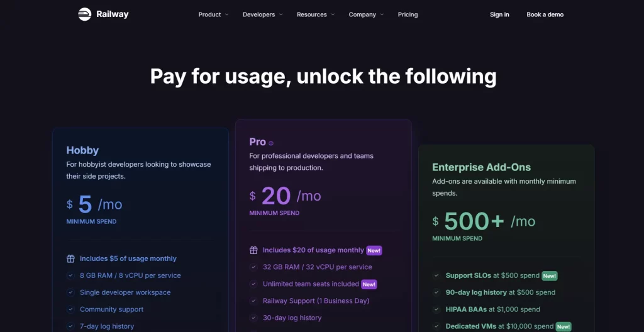Click the gift icon in Hobby plan
The height and width of the screenshot is (332, 644).
pyautogui.click(x=70, y=258)
